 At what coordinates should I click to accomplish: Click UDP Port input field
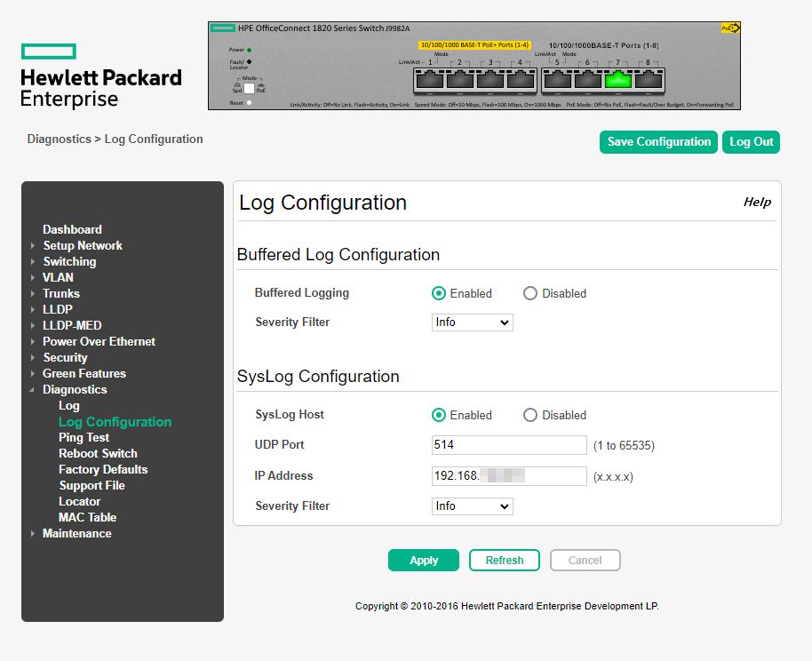pos(509,445)
